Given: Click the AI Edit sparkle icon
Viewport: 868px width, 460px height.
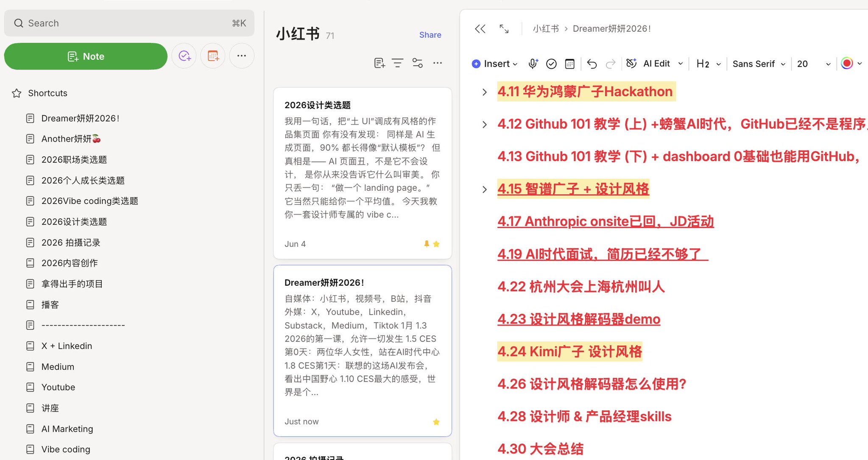Looking at the screenshot, I should coord(631,63).
